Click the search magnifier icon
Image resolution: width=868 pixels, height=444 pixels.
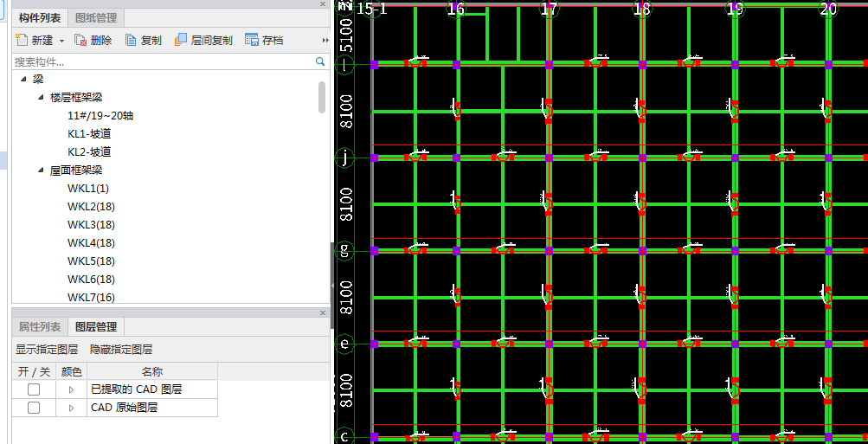pyautogui.click(x=320, y=61)
